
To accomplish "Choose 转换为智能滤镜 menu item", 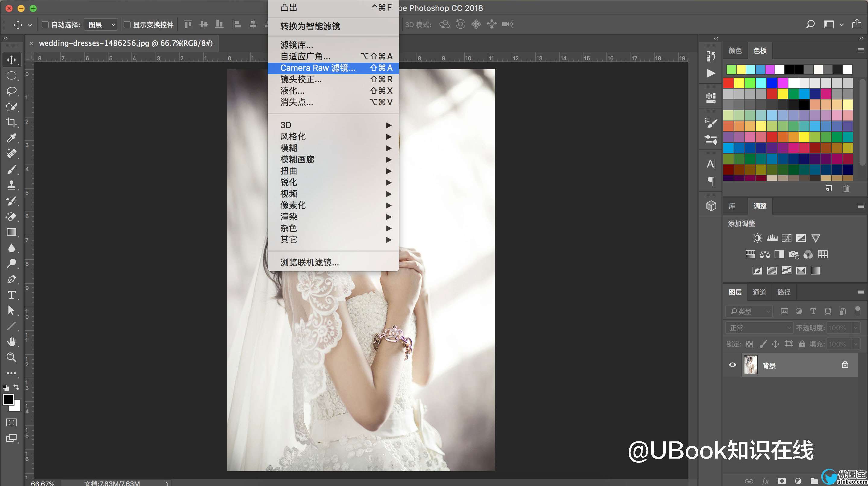I will tap(333, 26).
